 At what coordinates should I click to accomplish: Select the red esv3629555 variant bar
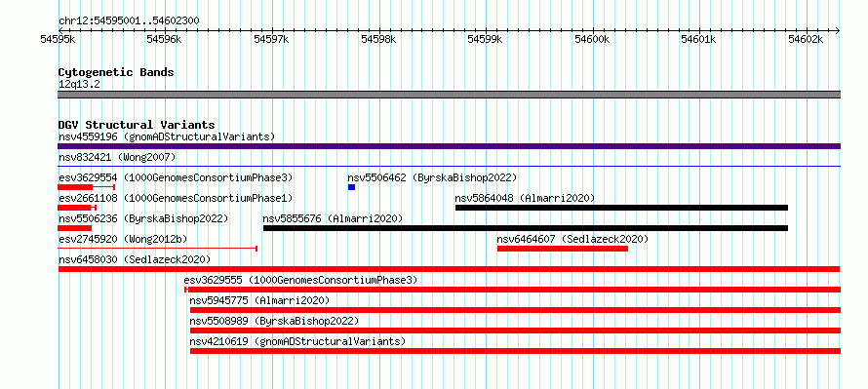click(513, 290)
